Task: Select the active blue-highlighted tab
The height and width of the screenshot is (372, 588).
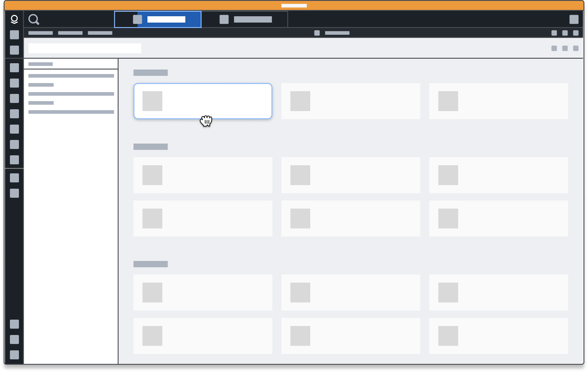Action: pos(158,19)
